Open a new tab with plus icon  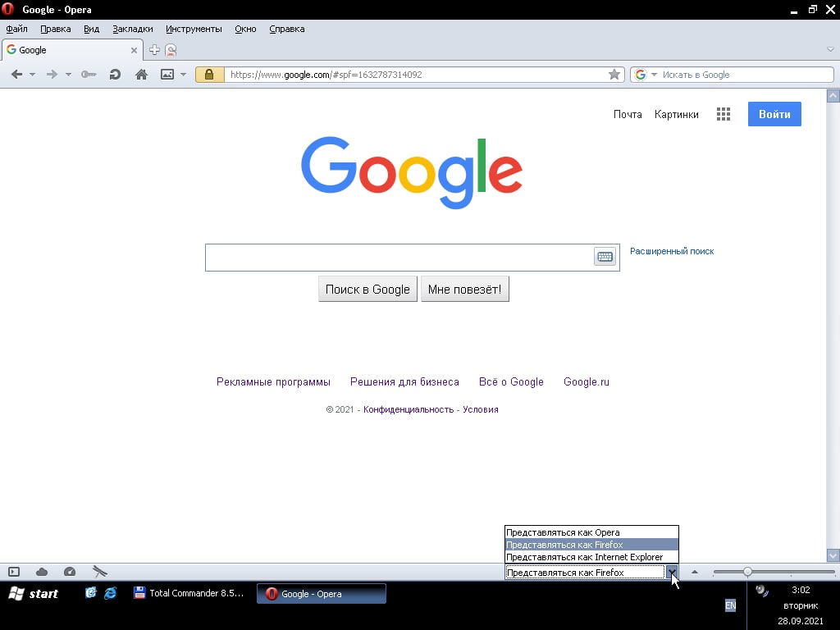154,50
